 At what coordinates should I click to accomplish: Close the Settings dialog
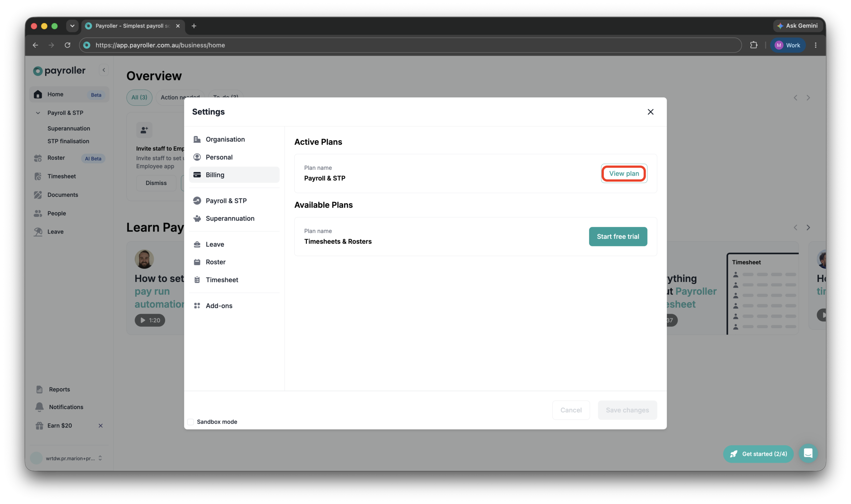pyautogui.click(x=650, y=112)
